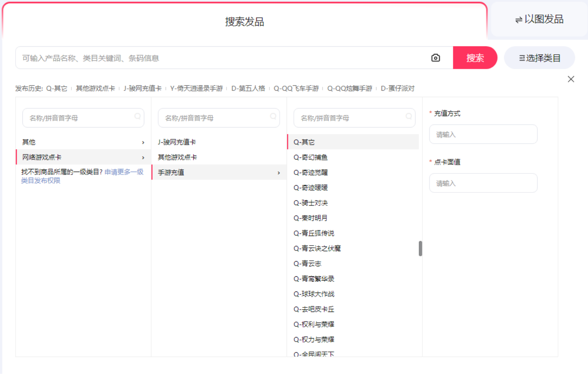Click the camera image search icon

coord(435,58)
